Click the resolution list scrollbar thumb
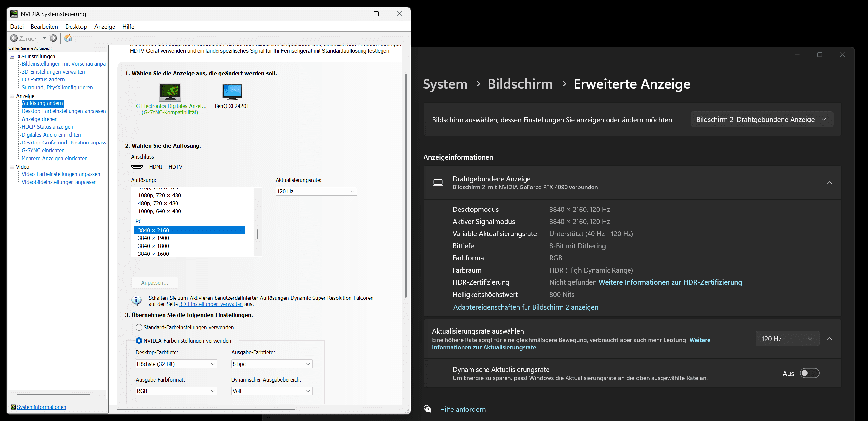The width and height of the screenshot is (868, 421). (258, 234)
